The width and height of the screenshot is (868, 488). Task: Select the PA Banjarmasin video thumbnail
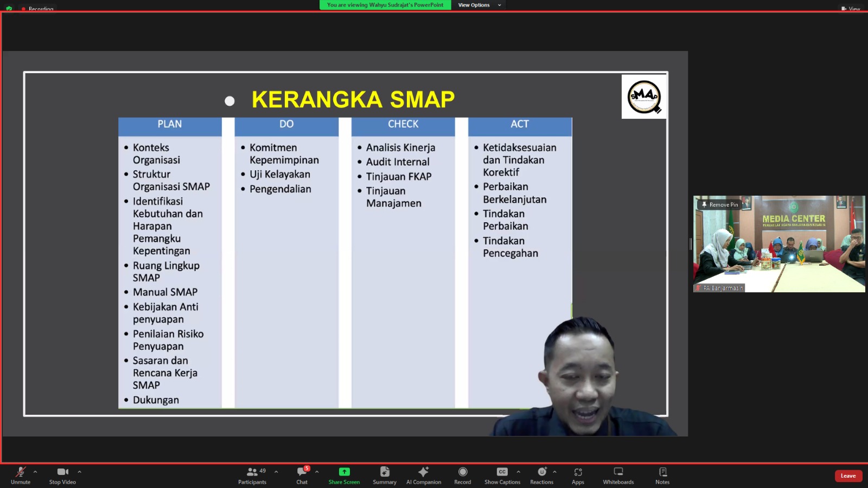click(x=779, y=249)
